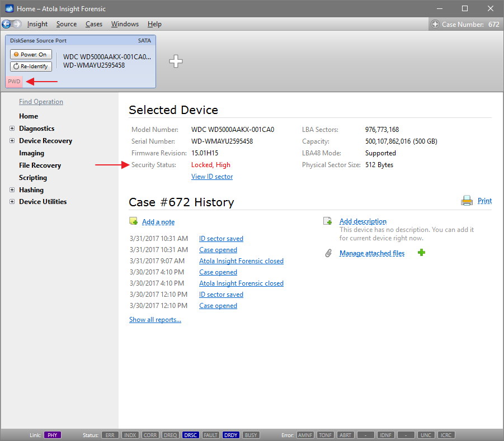Click the DRDY status indicator
Screen dimensions: 504x441
click(x=230, y=435)
